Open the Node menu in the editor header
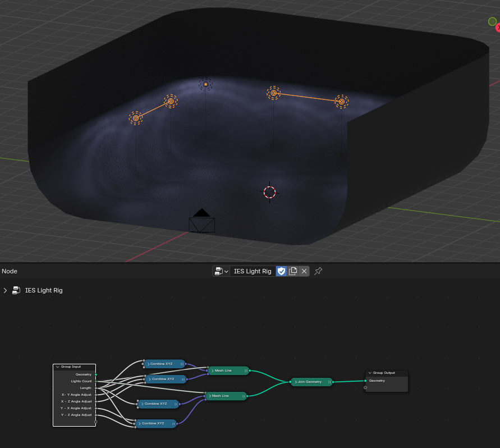500x448 pixels. coord(9,271)
